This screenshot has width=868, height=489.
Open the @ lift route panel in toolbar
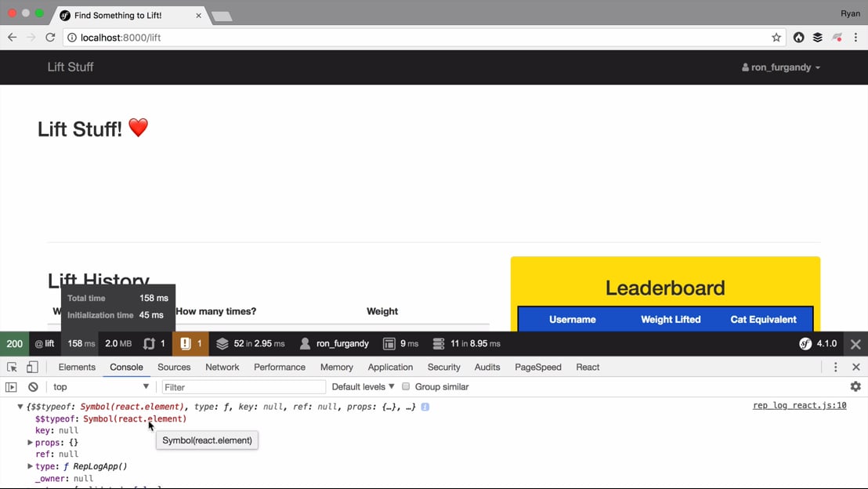coord(45,343)
